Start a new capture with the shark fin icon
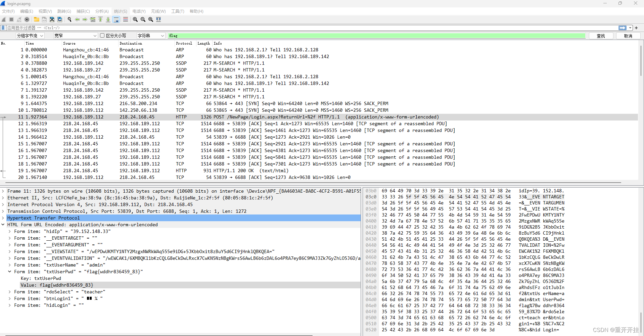The width and height of the screenshot is (644, 336). [3, 19]
